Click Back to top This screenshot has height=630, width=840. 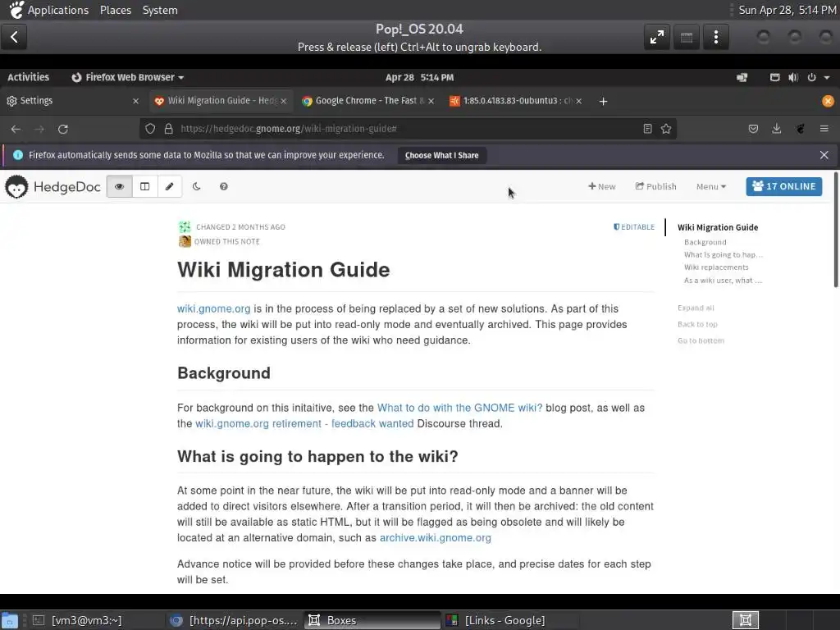tap(697, 324)
